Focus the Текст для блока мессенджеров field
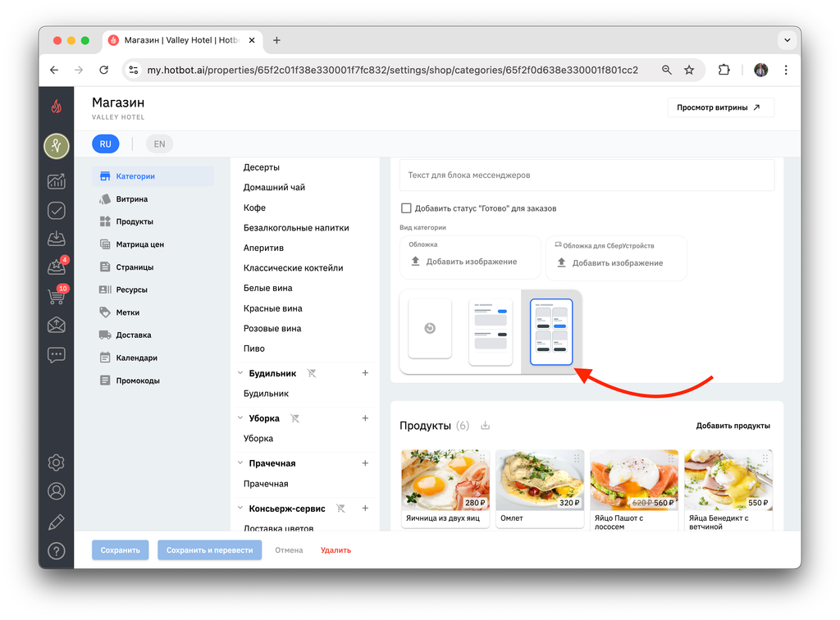Image resolution: width=840 pixels, height=620 pixels. (587, 175)
